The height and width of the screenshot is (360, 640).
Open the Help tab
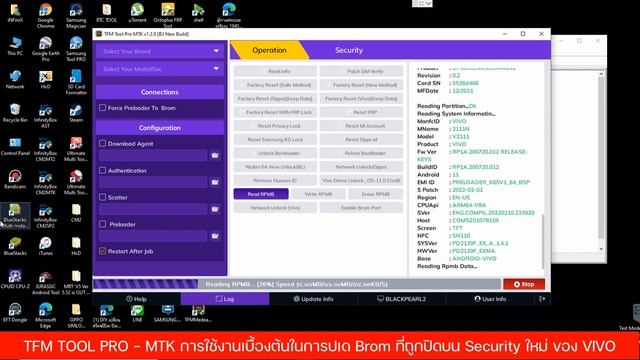[136, 299]
